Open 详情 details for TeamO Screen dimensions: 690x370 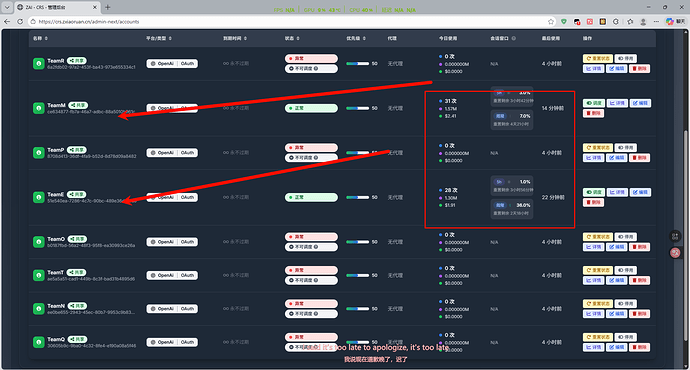(594, 247)
